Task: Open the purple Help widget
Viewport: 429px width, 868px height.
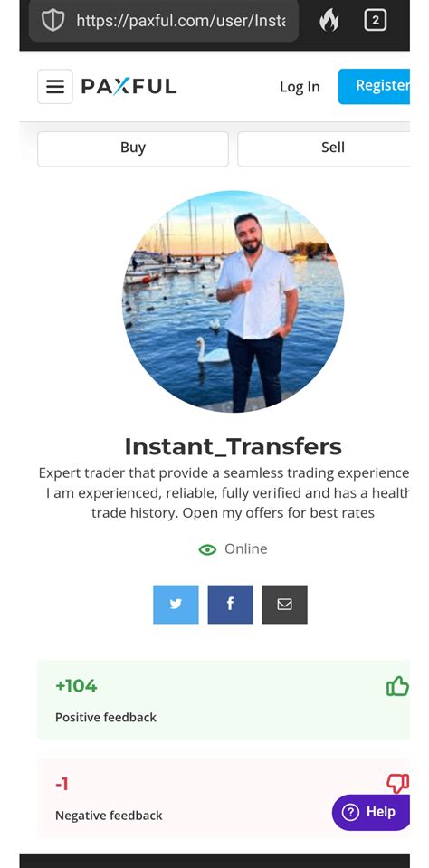Action: (x=371, y=812)
